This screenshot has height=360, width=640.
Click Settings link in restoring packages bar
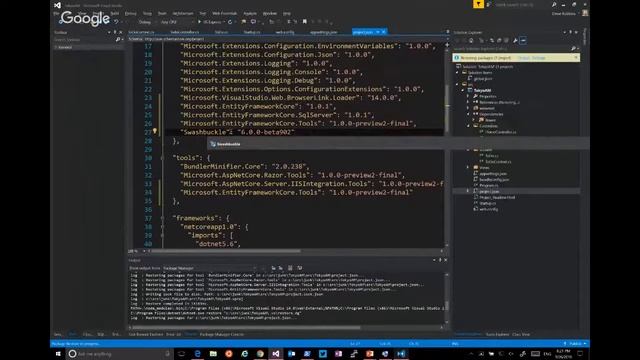point(538,58)
